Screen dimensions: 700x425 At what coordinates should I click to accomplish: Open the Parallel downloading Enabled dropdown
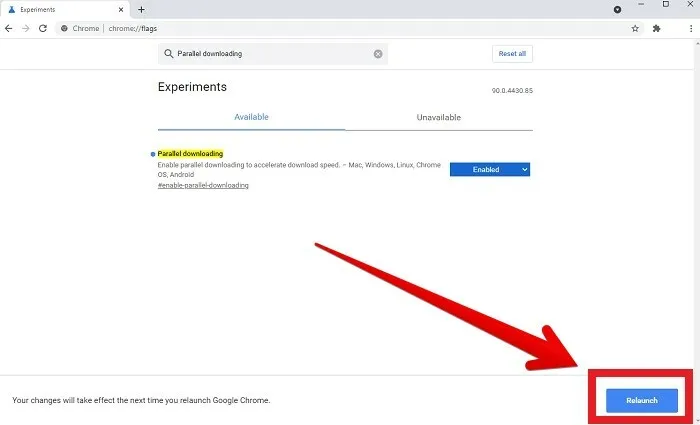(x=490, y=169)
